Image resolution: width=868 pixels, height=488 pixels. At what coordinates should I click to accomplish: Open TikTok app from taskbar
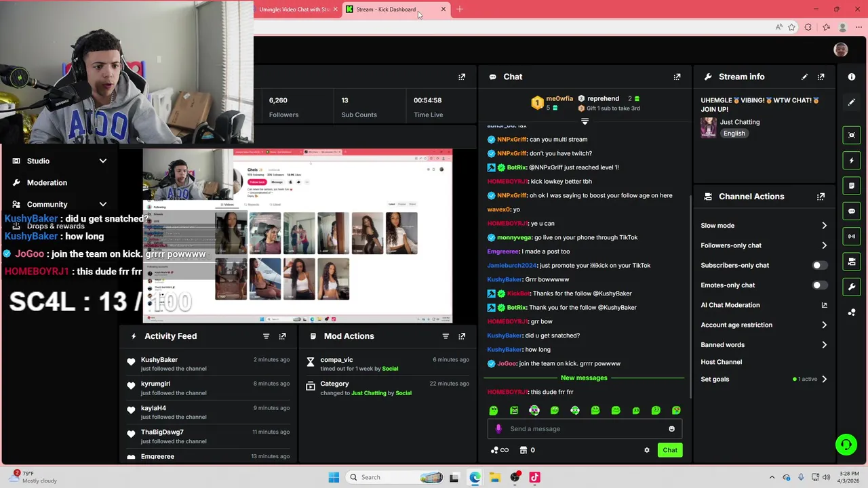click(535, 477)
